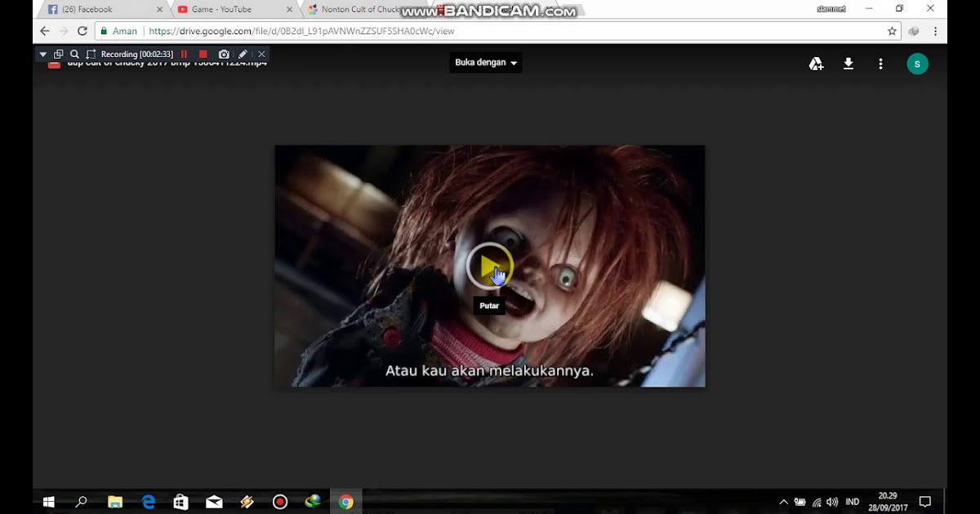Click the Chrome taskbar icon
The width and height of the screenshot is (980, 514).
tap(346, 502)
